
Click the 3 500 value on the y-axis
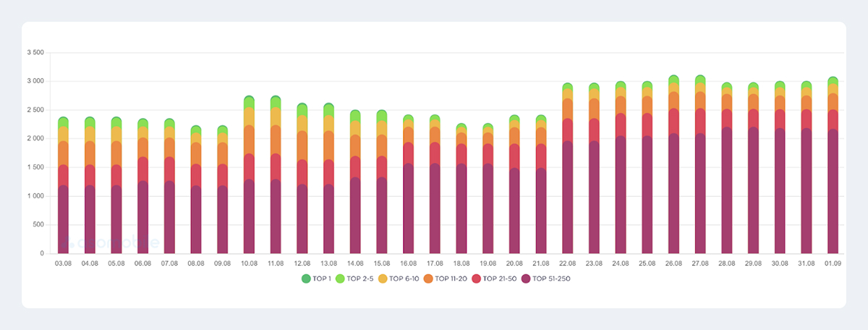[x=35, y=53]
